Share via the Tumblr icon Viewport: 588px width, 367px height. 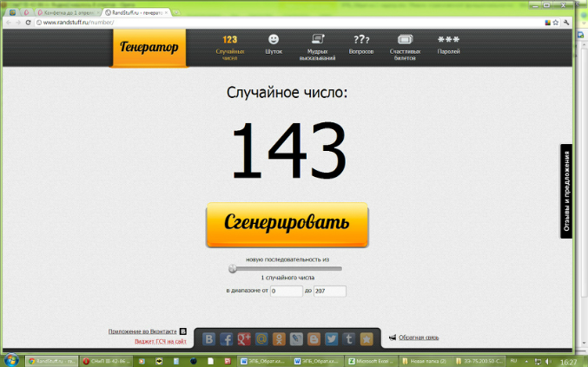pos(349,339)
